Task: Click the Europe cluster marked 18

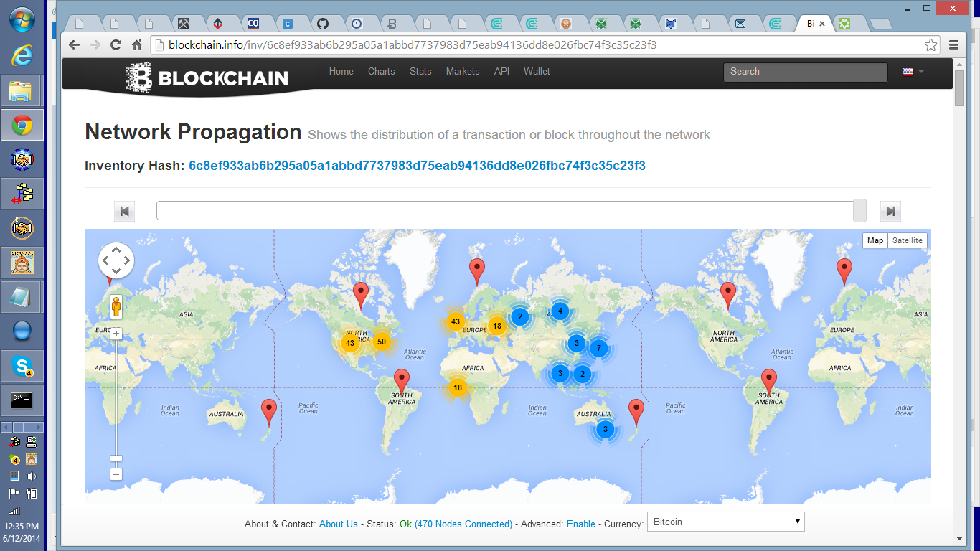Action: (x=497, y=326)
